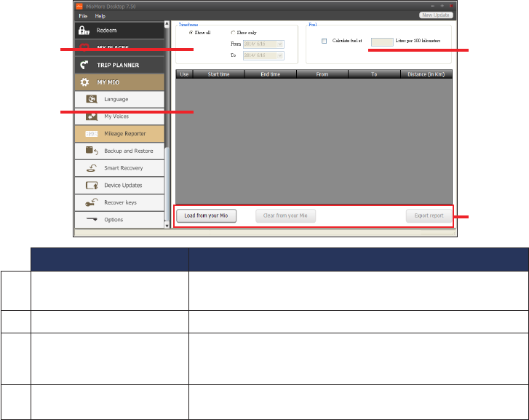Select the Show all radio button
This screenshot has height=420, width=529.
coord(191,33)
